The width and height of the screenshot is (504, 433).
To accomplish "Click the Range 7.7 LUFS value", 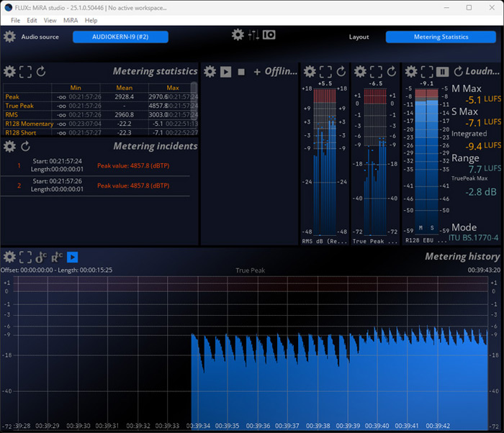I will (x=485, y=168).
